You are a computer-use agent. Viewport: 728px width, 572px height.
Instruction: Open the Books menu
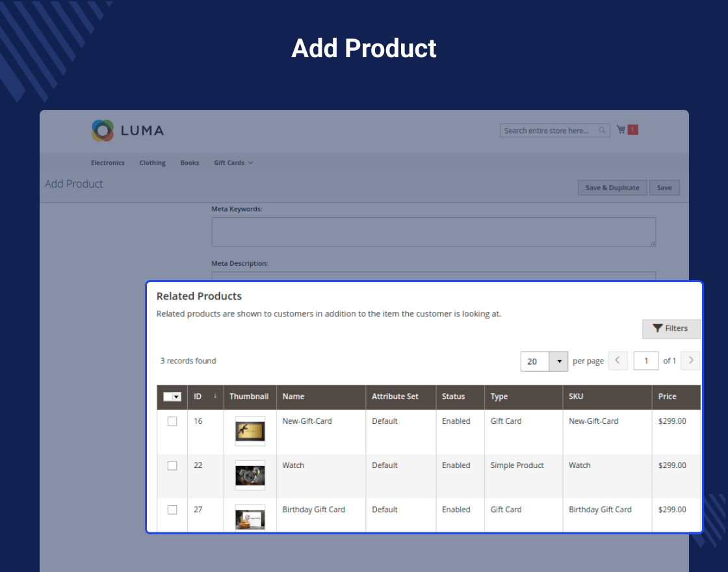point(190,163)
